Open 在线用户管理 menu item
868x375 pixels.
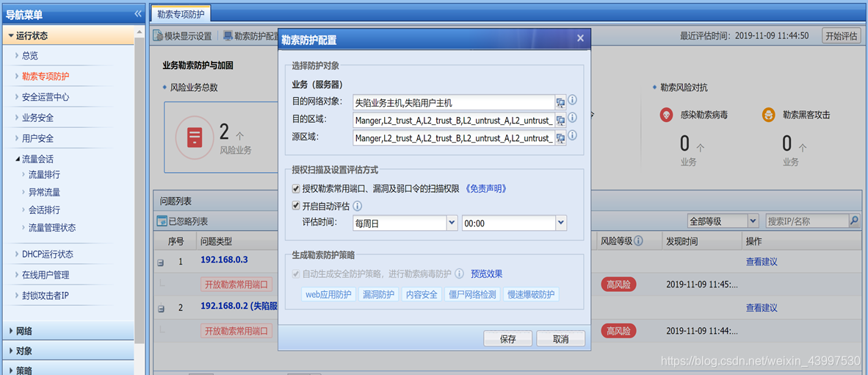[46, 275]
